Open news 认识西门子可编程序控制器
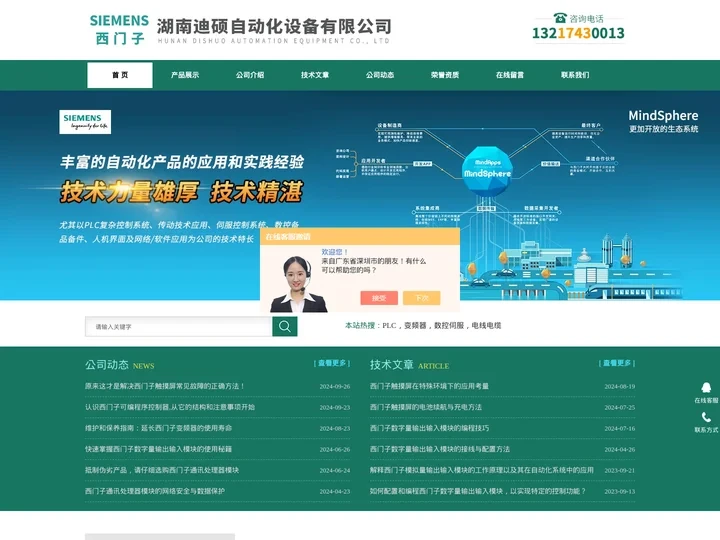 point(169,407)
